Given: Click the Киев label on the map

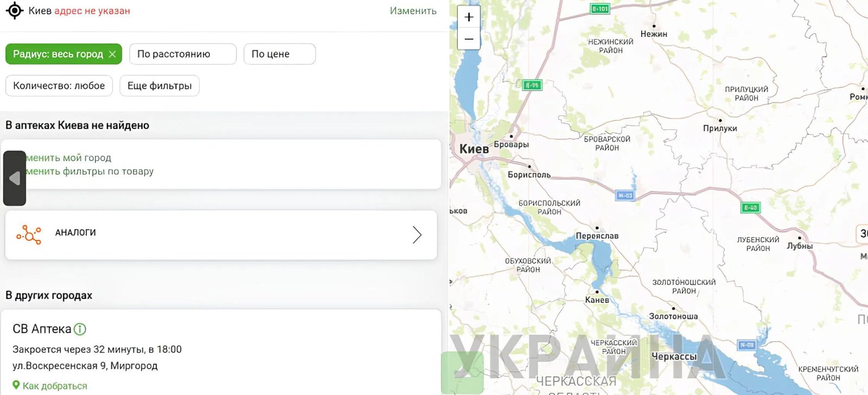Looking at the screenshot, I should (474, 149).
